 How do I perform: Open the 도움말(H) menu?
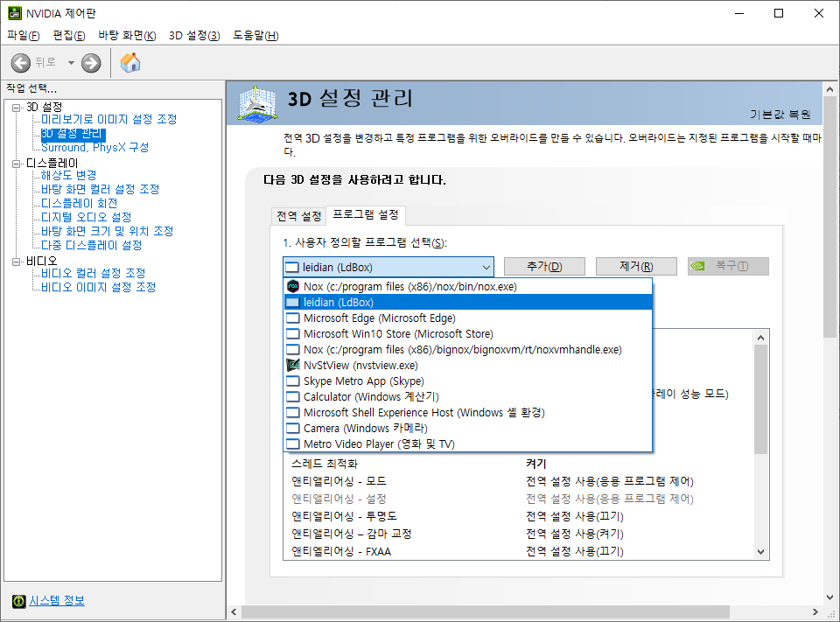point(255,35)
